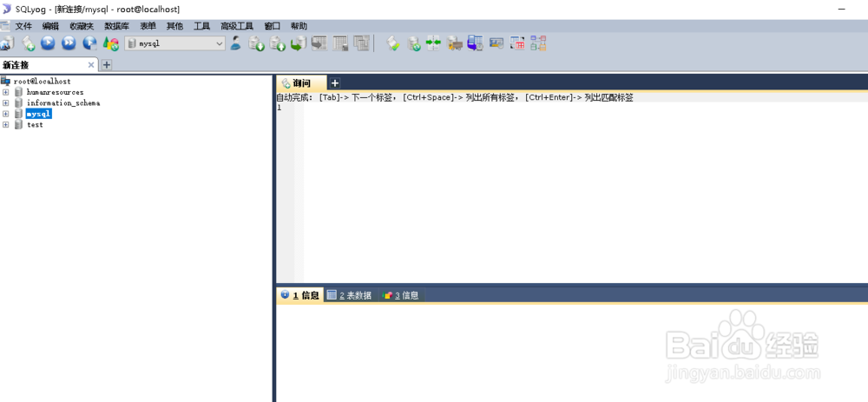Minimize the SQLyog window
The height and width of the screenshot is (402, 868).
pos(841,9)
